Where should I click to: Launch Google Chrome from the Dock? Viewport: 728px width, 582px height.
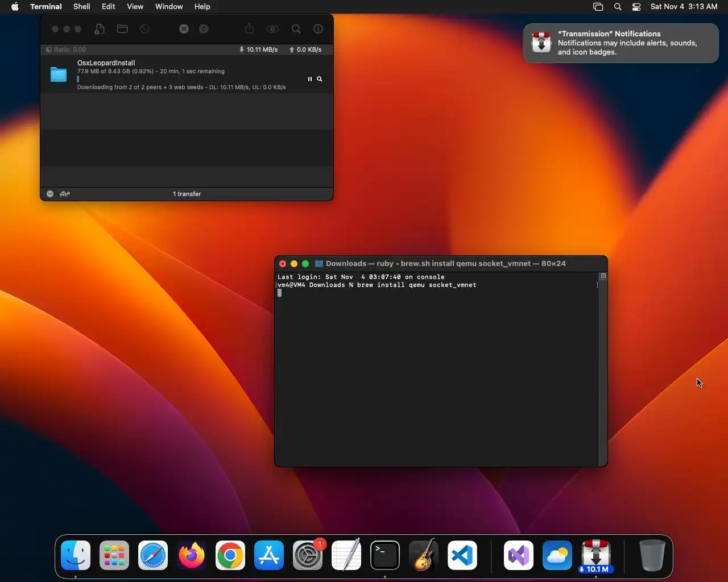click(x=230, y=555)
